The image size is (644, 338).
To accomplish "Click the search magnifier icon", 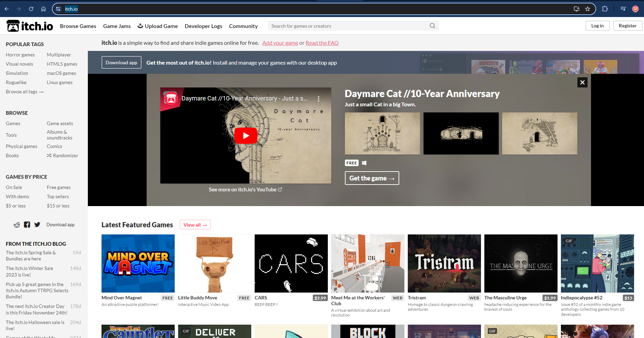I will point(432,26).
